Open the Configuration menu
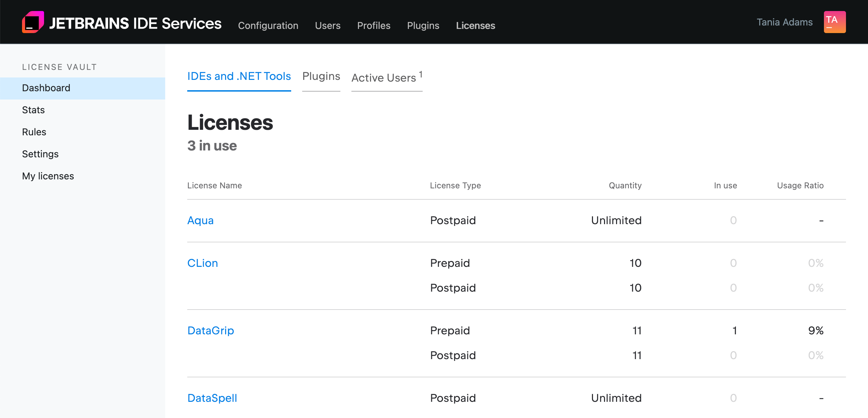 268,25
